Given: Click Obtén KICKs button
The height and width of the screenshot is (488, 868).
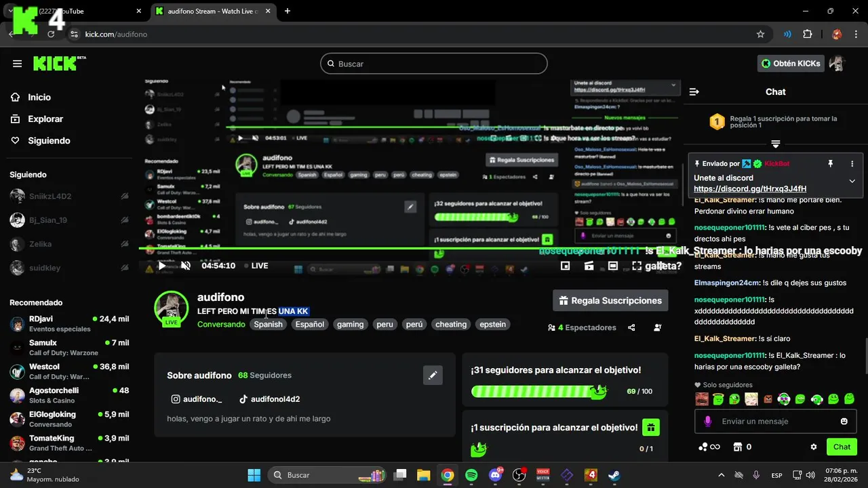Looking at the screenshot, I should coord(791,64).
